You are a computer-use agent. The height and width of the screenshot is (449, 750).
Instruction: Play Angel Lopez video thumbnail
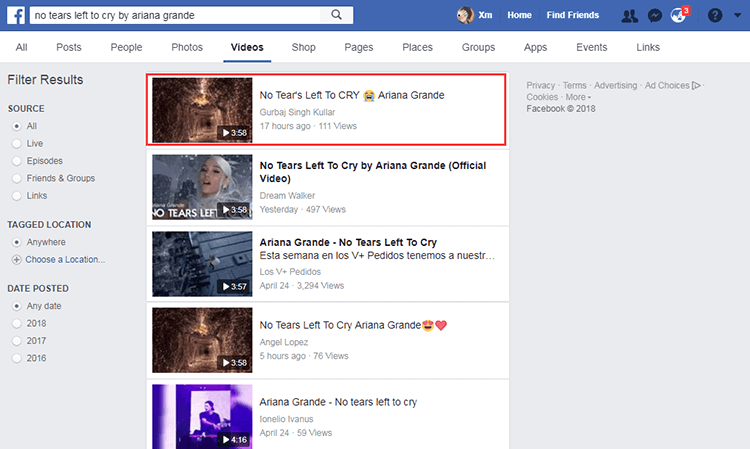coord(202,340)
